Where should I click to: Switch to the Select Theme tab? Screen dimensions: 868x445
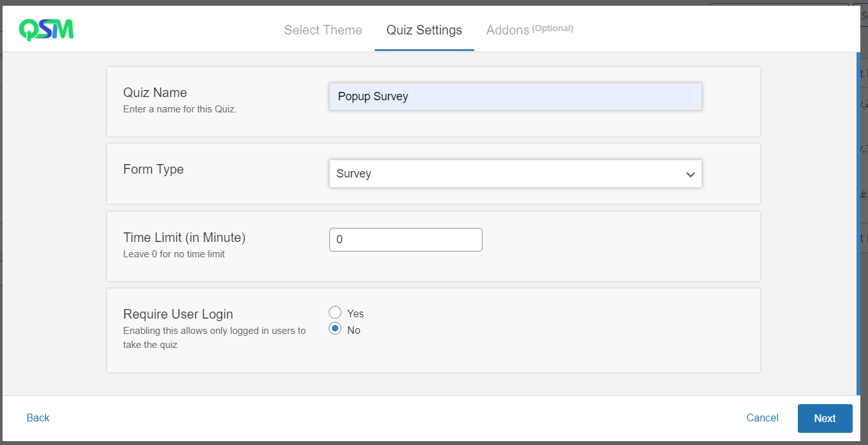coord(323,30)
